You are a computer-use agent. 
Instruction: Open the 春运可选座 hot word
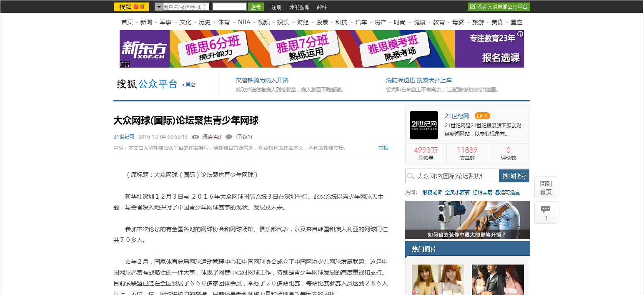click(507, 193)
